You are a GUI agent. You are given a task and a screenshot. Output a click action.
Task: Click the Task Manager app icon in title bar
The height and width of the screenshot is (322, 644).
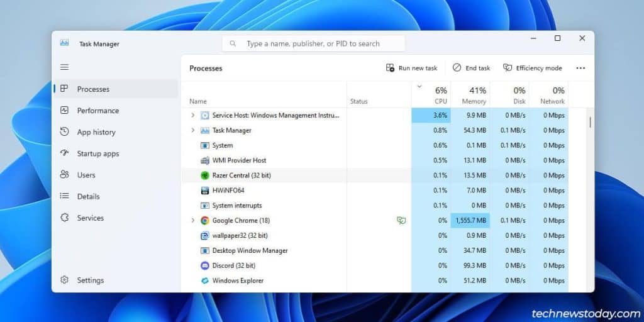[65, 43]
